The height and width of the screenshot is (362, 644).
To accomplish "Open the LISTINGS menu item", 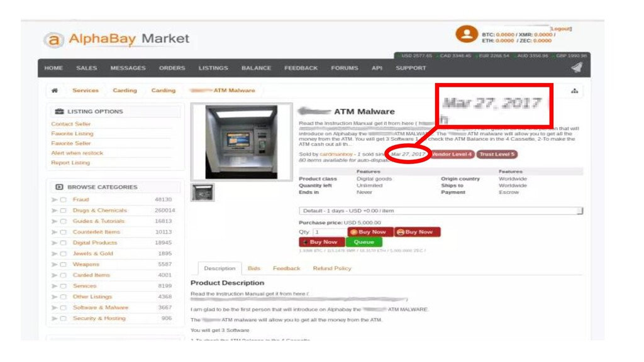I will 213,68.
